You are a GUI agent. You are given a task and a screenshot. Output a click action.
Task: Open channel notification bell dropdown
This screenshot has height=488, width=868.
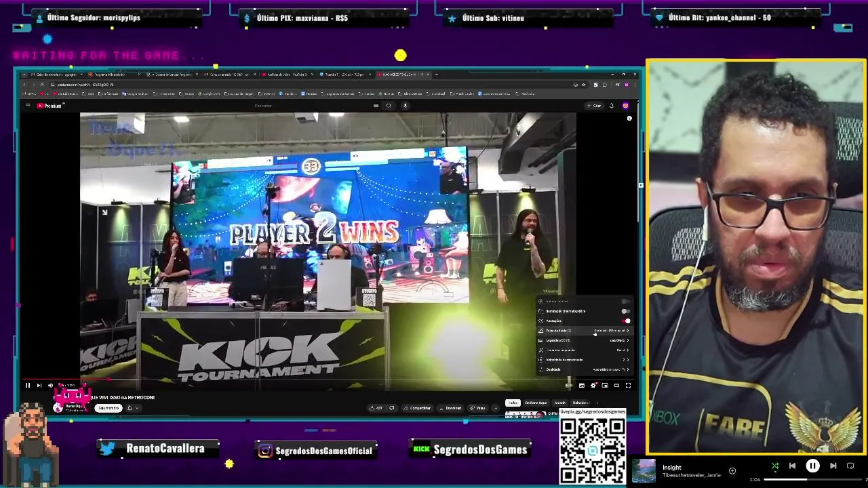click(x=132, y=408)
